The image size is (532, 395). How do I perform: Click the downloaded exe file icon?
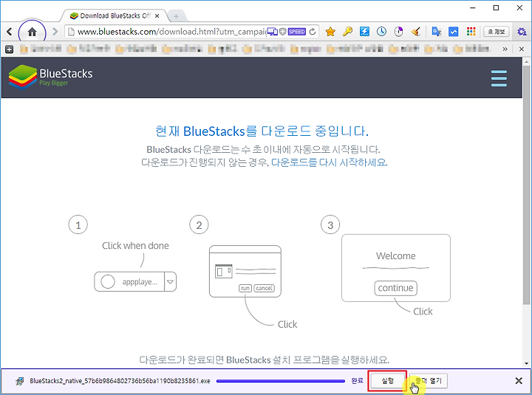click(20, 381)
